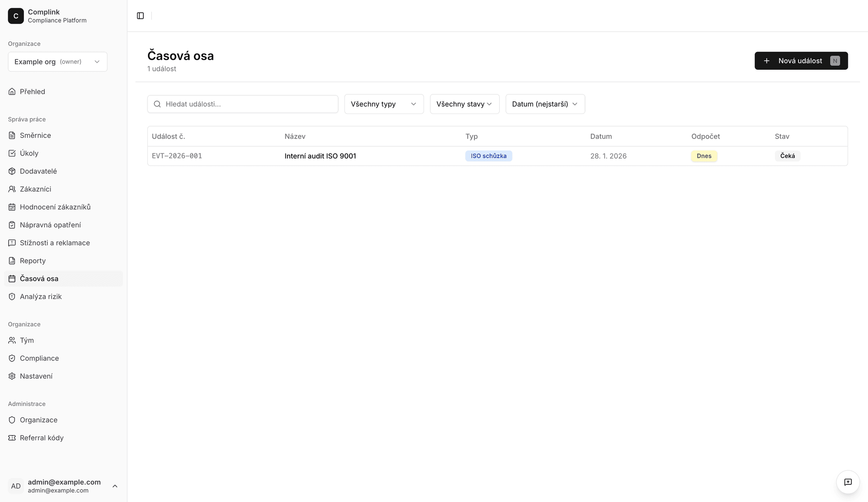Expand the Example org organization selector
The height and width of the screenshot is (502, 868).
57,62
